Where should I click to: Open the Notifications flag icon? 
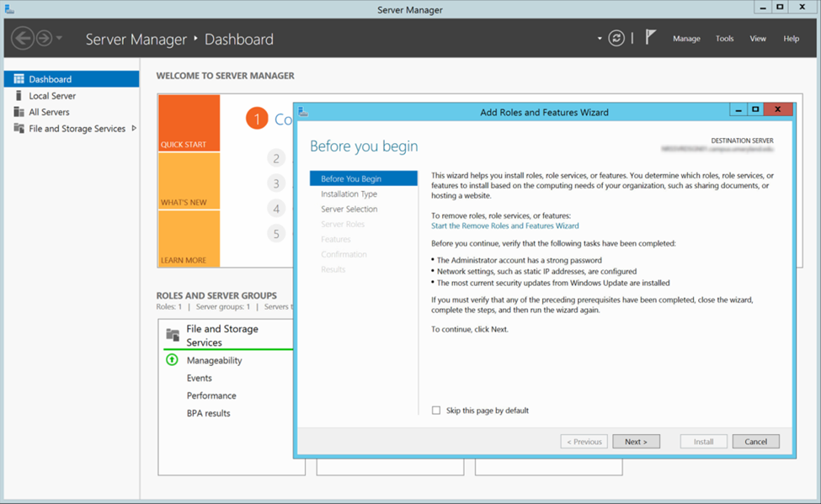[650, 37]
